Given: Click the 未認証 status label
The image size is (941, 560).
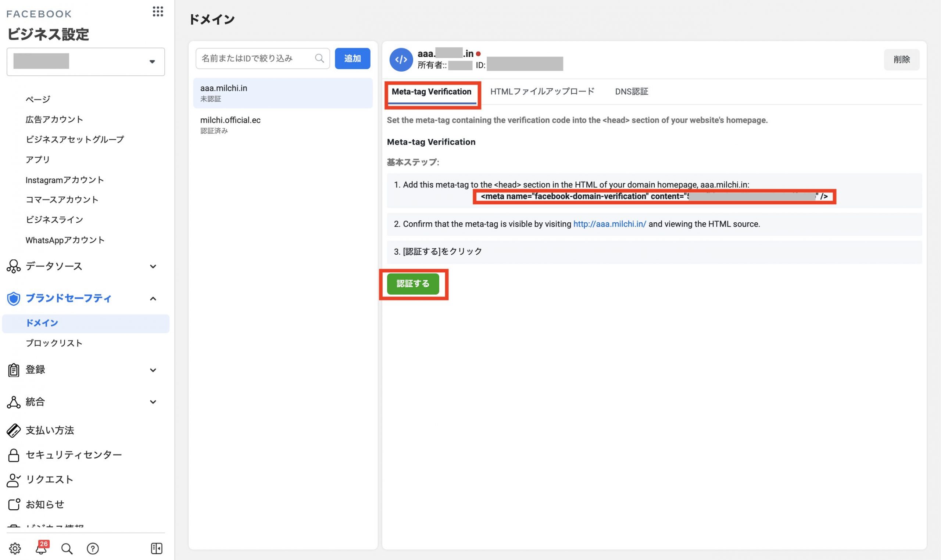Looking at the screenshot, I should click(x=211, y=99).
